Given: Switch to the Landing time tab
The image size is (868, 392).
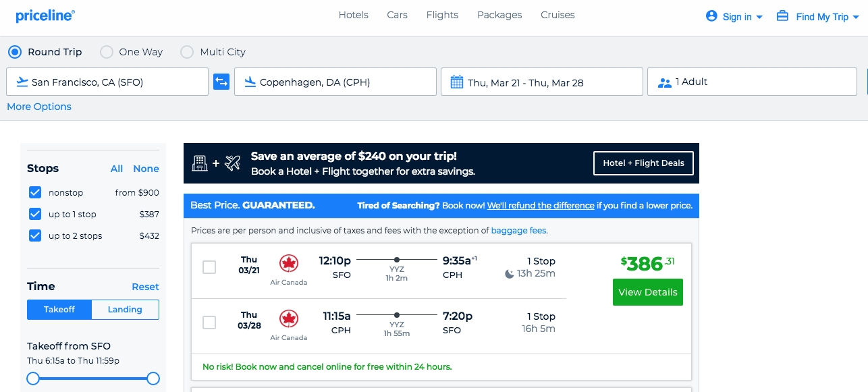Looking at the screenshot, I should tap(125, 310).
